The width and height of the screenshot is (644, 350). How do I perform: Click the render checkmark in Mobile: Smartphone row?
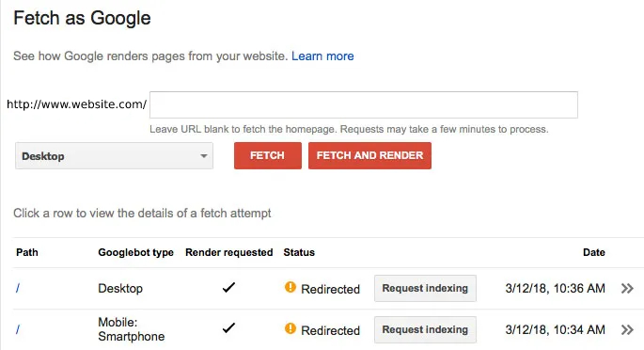click(x=228, y=328)
